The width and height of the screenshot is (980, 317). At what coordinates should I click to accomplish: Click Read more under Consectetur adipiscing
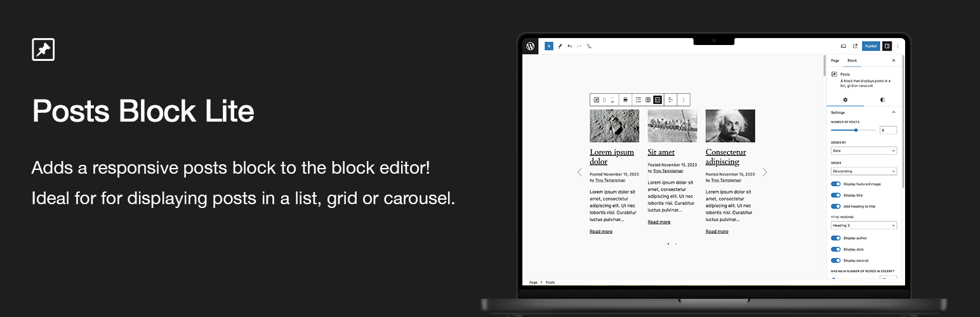[717, 231]
